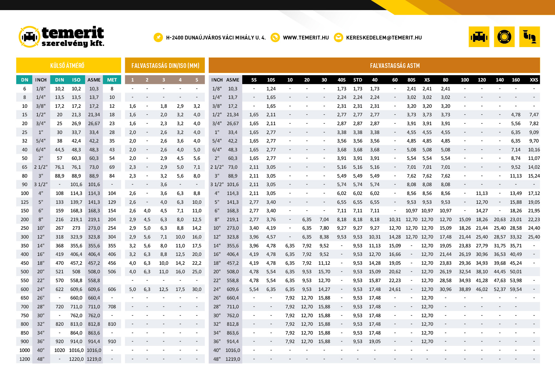555x392 pixels.
Task: Click the MET column header
Action: coord(112,80)
